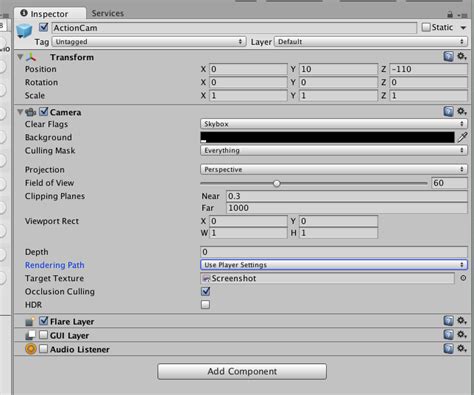The height and width of the screenshot is (395, 474).
Task: Disable the Camera component checkbox
Action: click(x=44, y=112)
